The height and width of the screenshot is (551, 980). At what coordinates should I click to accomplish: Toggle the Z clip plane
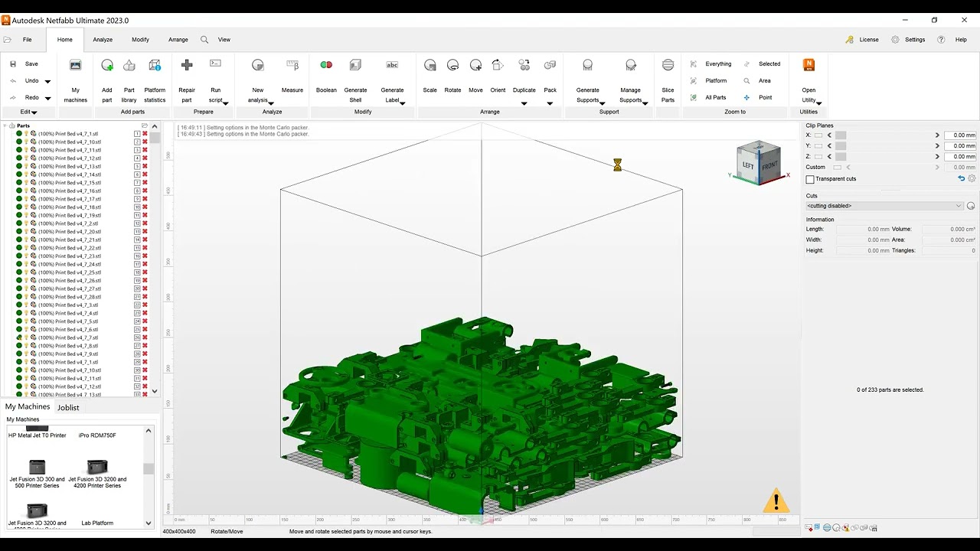click(x=818, y=157)
